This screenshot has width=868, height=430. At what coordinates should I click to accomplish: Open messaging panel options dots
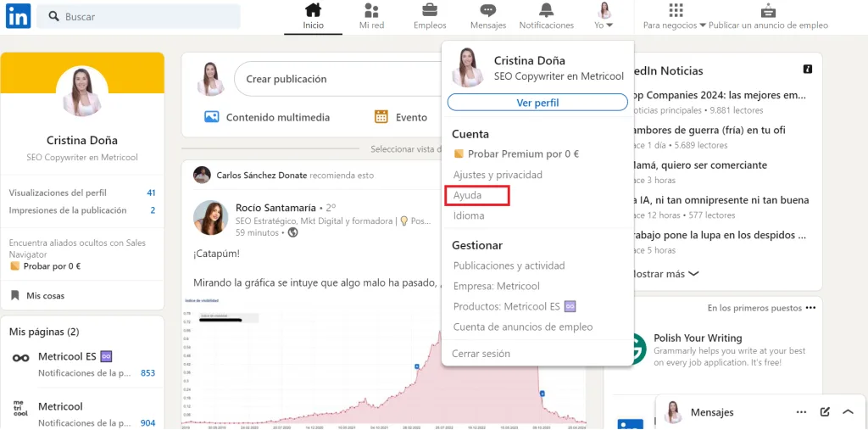801,412
